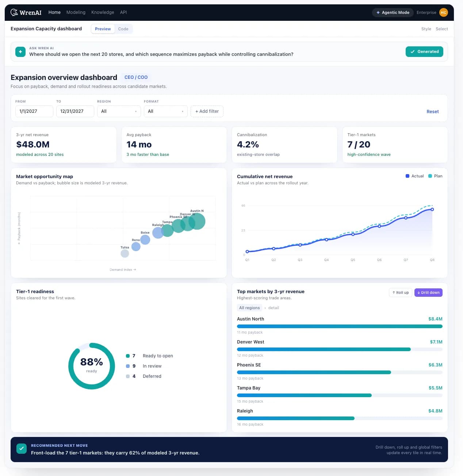The width and height of the screenshot is (463, 476).
Task: Select the Boise bubble on the map
Action: (145, 239)
